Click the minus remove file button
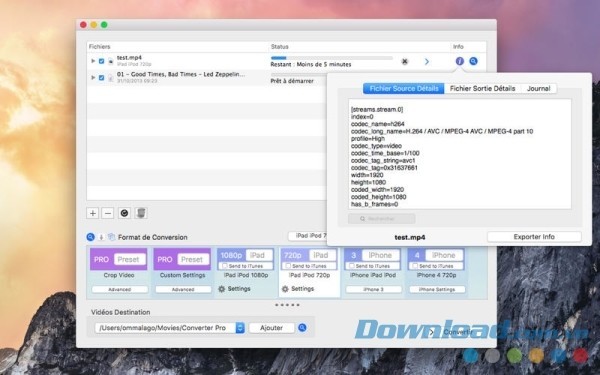 [108, 213]
